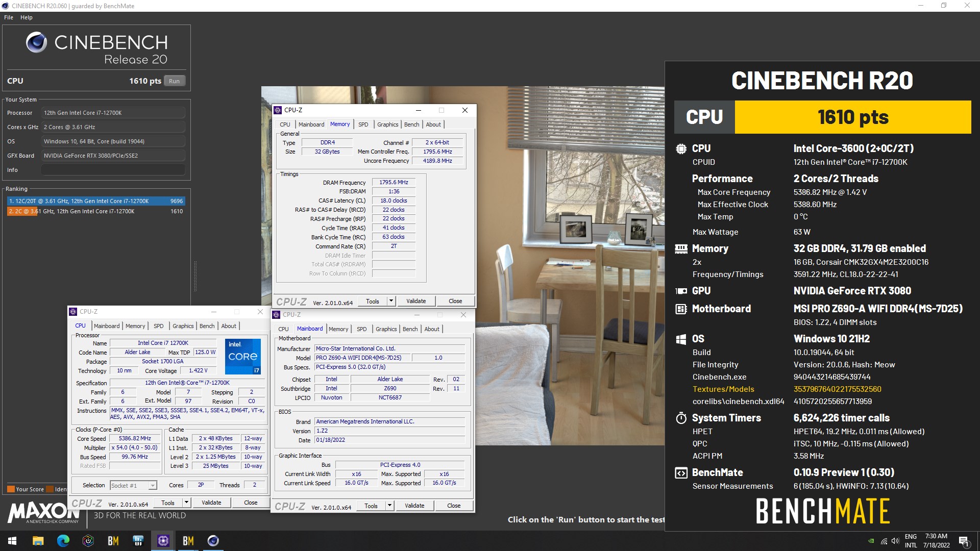Select Graphics tab in Memory CPU-Z window
This screenshot has width=980, height=551.
pos(388,124)
